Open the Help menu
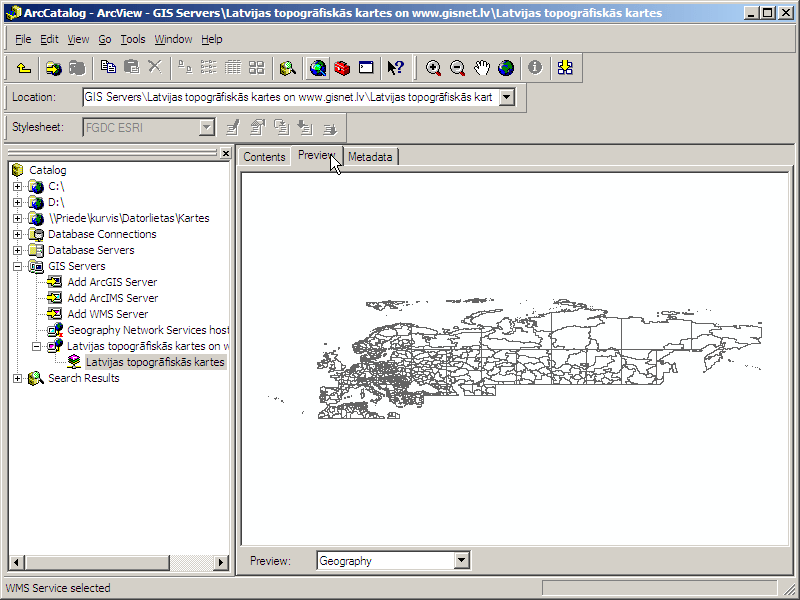800x600 pixels. pyautogui.click(x=211, y=39)
